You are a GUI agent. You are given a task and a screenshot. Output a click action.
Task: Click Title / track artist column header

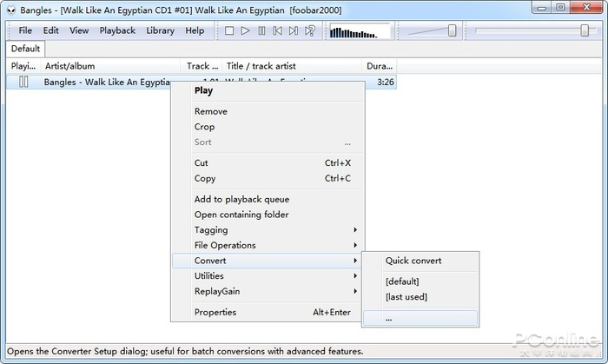point(292,66)
